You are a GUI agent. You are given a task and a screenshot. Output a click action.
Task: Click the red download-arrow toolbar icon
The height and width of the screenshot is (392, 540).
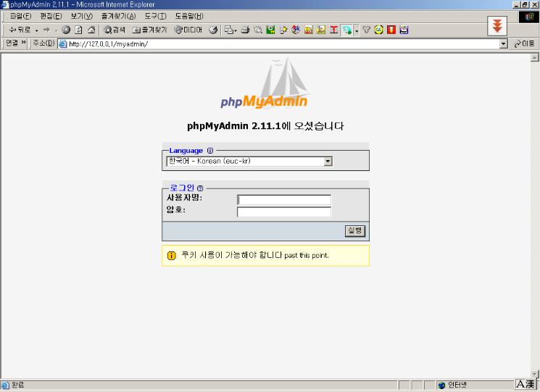click(x=391, y=30)
